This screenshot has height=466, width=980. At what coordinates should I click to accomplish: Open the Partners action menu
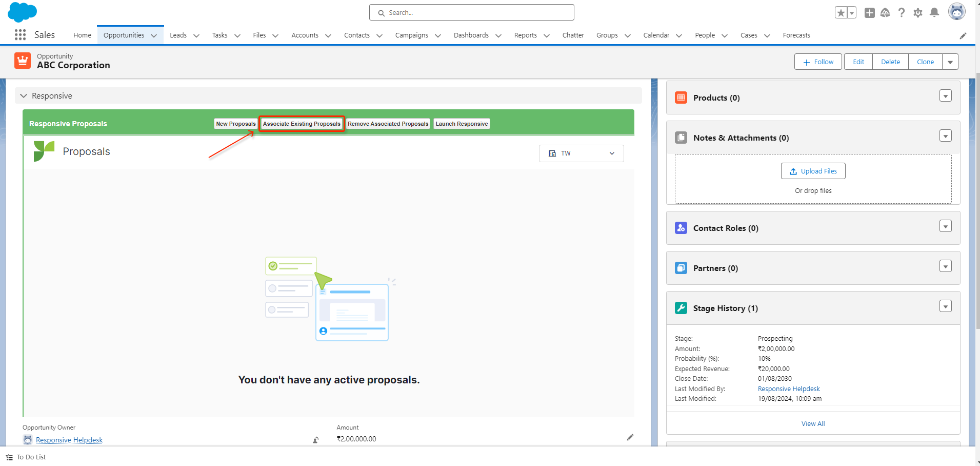click(x=946, y=266)
